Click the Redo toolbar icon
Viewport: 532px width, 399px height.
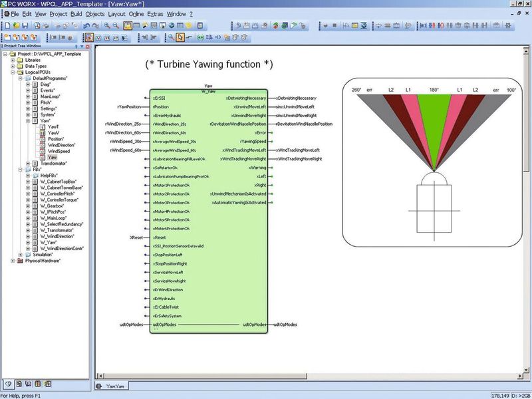[x=96, y=26]
